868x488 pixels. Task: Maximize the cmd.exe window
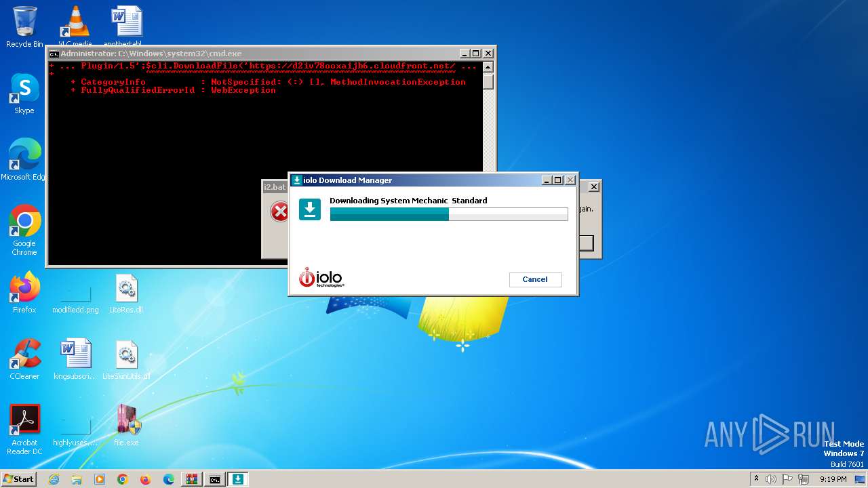476,54
